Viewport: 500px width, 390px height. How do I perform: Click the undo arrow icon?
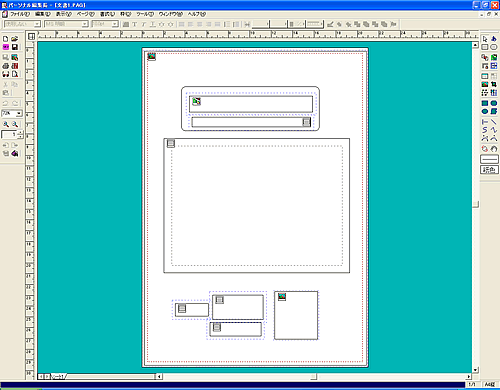6,103
